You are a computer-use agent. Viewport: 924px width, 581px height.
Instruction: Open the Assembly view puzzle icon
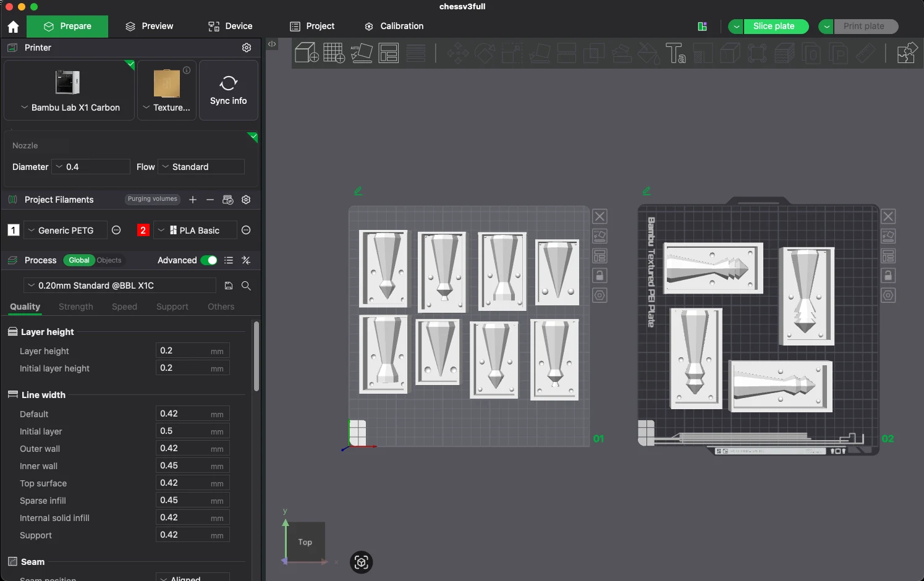[x=907, y=53]
